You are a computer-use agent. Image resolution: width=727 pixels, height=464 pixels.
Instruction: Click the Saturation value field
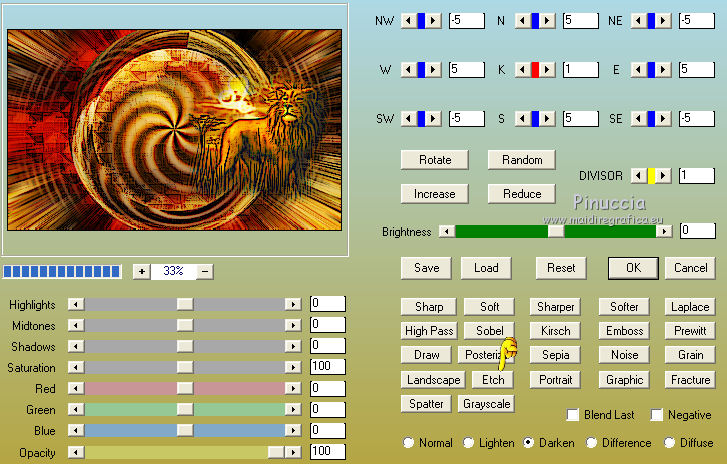[328, 367]
